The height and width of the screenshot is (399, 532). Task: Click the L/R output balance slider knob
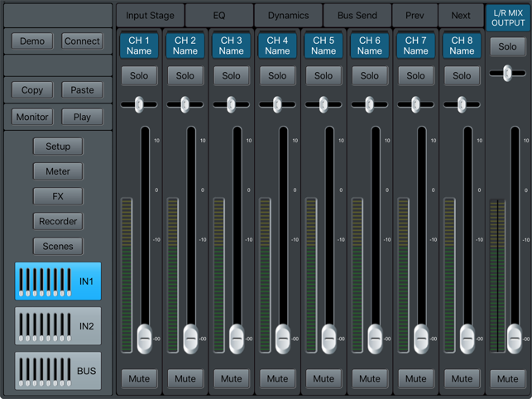tap(507, 73)
